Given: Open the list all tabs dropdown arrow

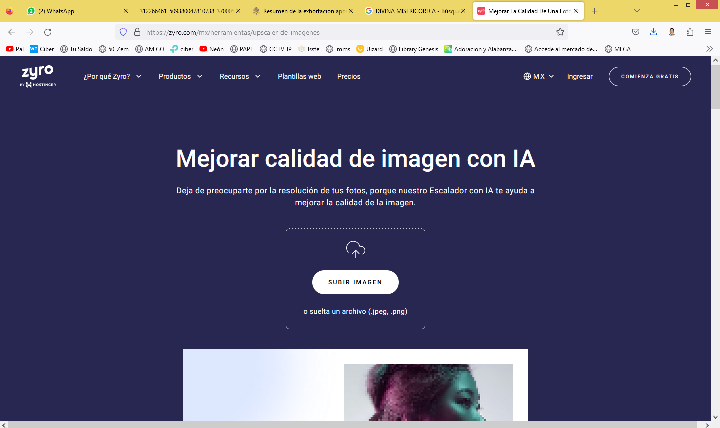Looking at the screenshot, I should [x=637, y=11].
